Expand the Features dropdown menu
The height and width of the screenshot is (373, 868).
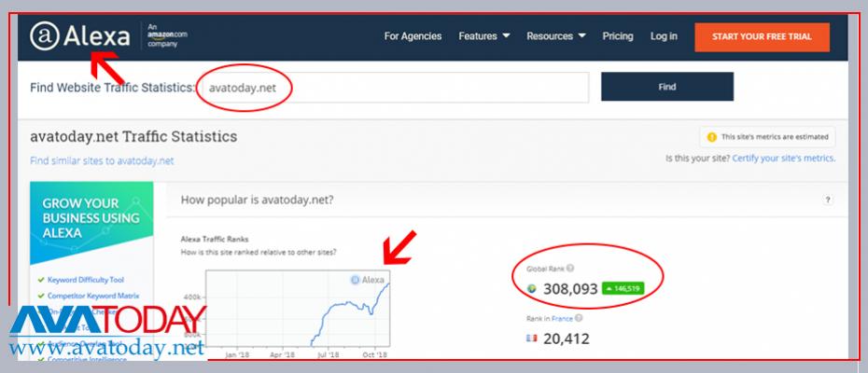484,36
